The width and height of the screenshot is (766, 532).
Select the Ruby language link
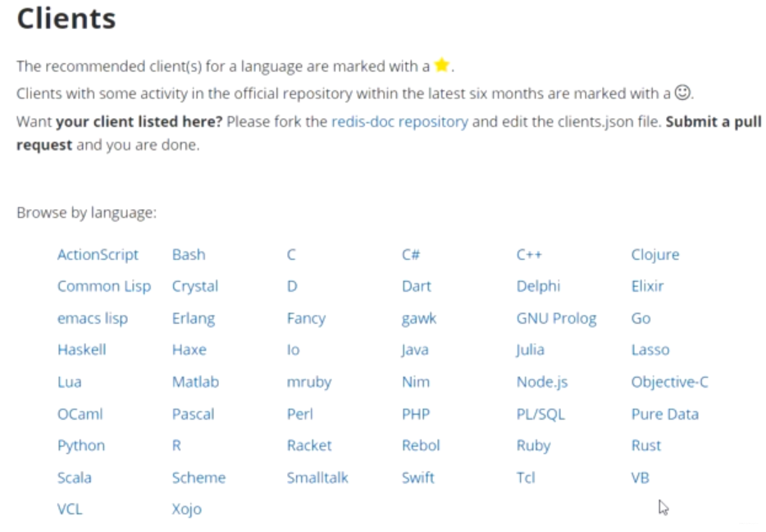click(533, 445)
